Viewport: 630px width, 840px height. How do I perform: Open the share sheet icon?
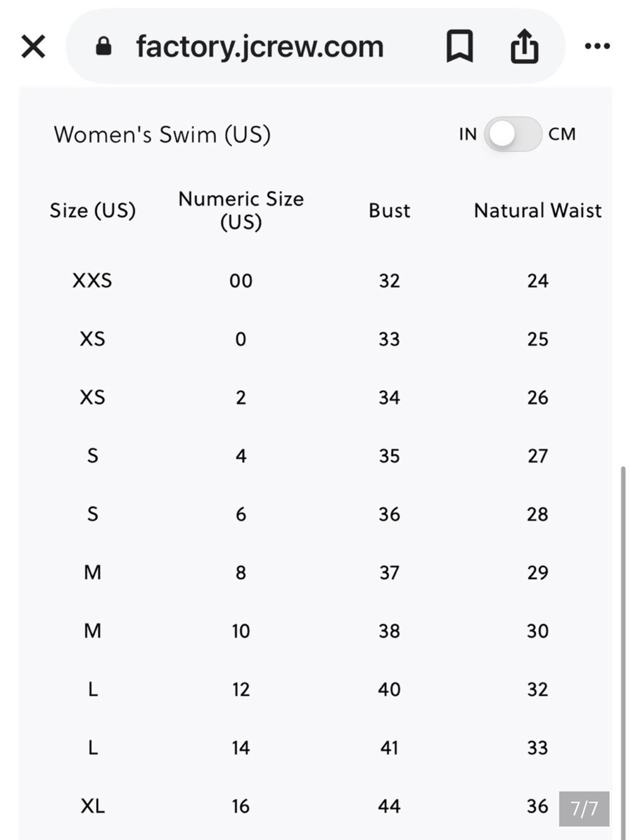524,46
